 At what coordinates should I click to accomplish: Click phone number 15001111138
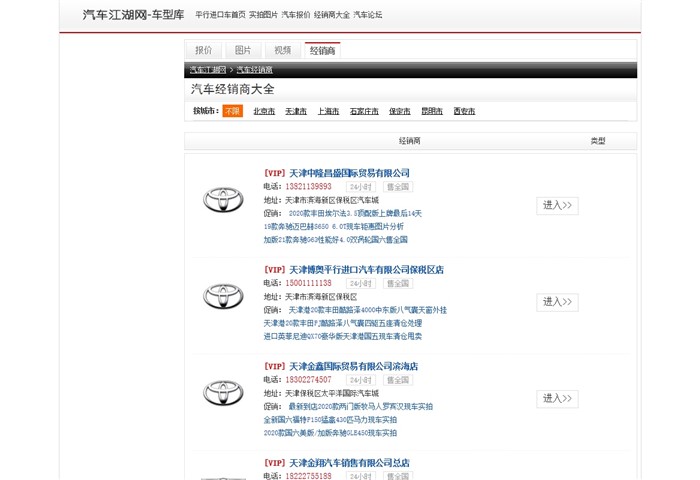tap(308, 283)
